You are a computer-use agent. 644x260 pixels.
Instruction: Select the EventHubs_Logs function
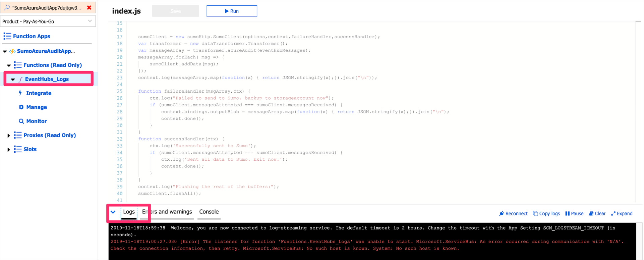[x=47, y=79]
